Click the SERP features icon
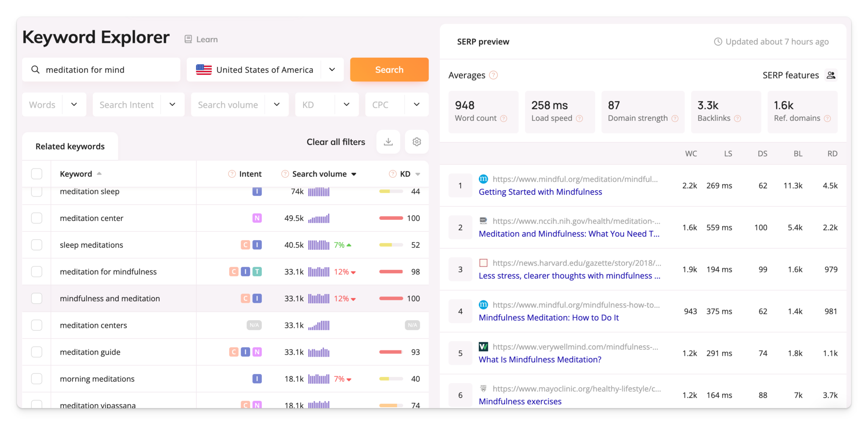This screenshot has height=425, width=868. [831, 75]
